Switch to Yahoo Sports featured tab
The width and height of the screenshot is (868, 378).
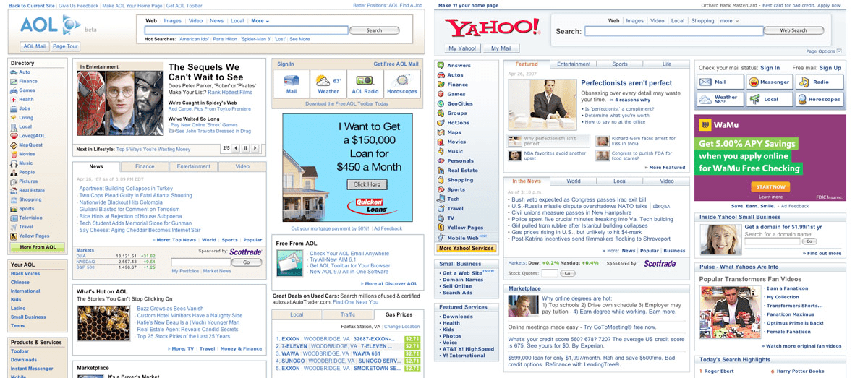tap(620, 64)
